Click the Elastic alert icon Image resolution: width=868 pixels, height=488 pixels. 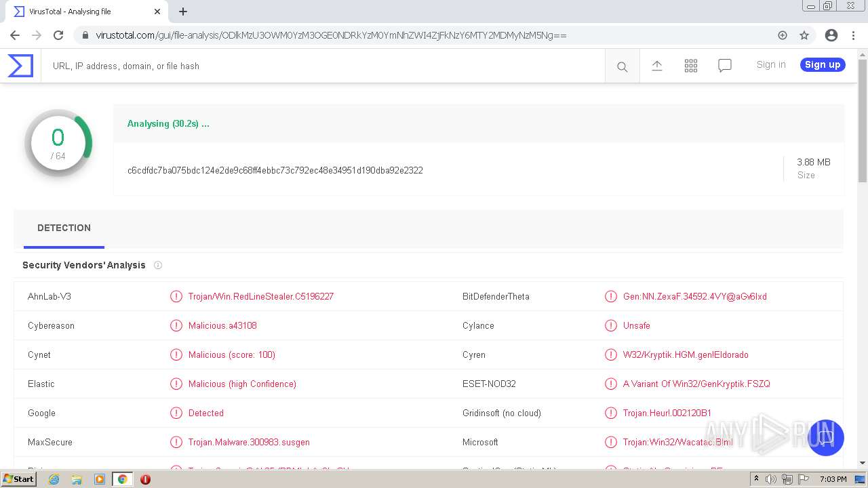(176, 384)
